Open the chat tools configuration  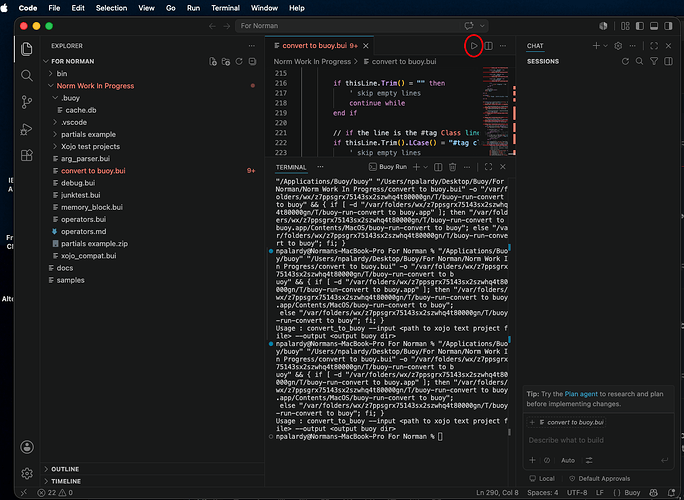coord(589,460)
